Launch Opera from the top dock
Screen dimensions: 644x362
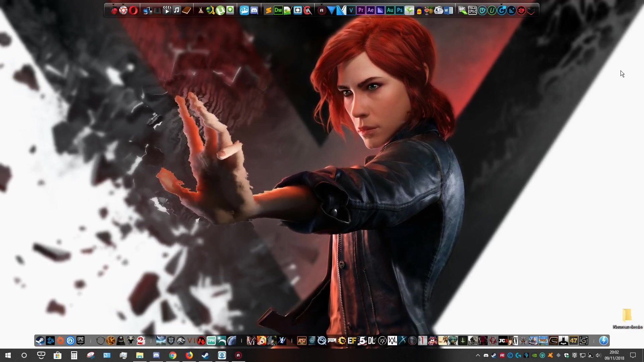coord(133,10)
